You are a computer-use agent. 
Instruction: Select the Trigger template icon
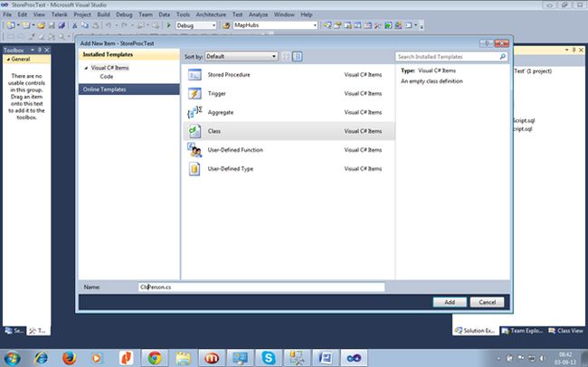click(x=194, y=93)
